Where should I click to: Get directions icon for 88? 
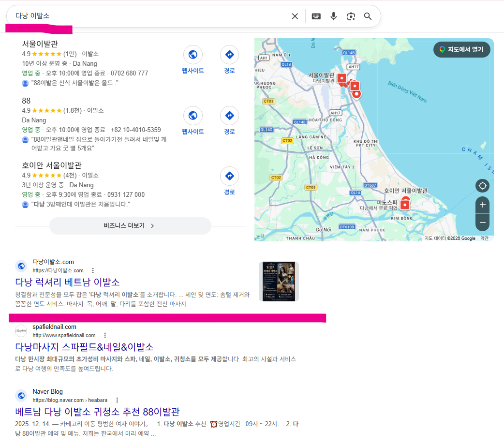(229, 116)
